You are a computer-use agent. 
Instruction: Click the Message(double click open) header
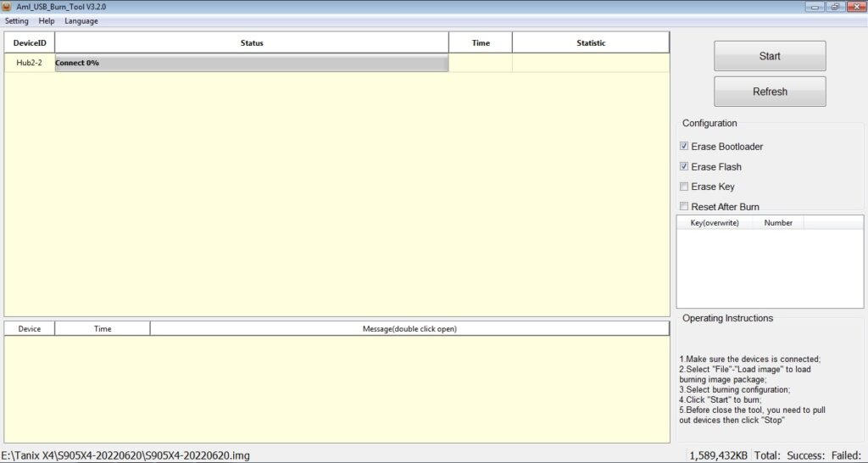tap(409, 328)
